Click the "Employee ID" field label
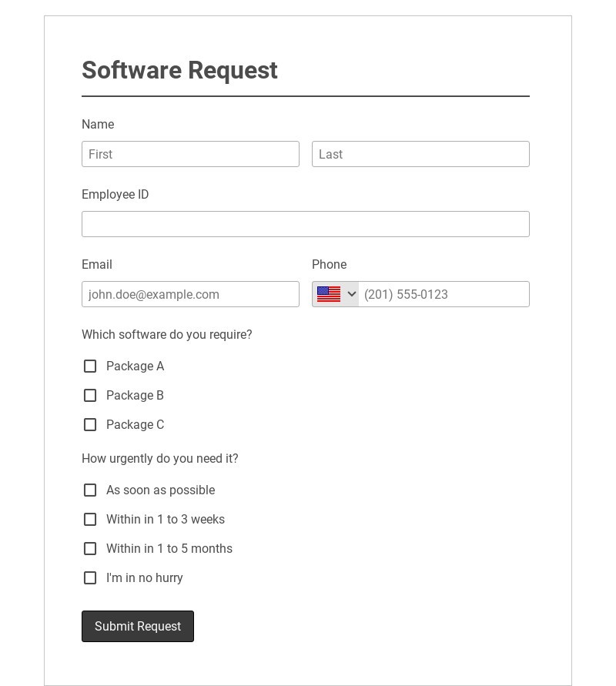This screenshot has height=686, width=616. (x=115, y=195)
